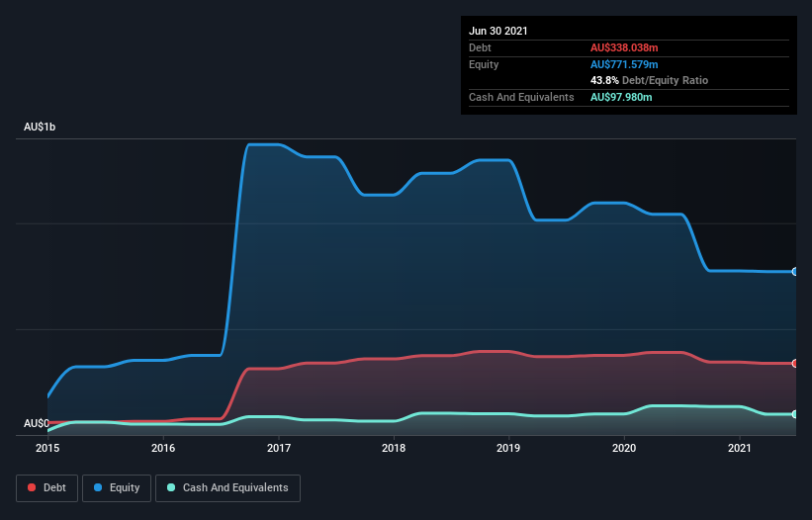The height and width of the screenshot is (520, 812).
Task: Click the AU$771.579m equity value
Action: pyautogui.click(x=624, y=64)
